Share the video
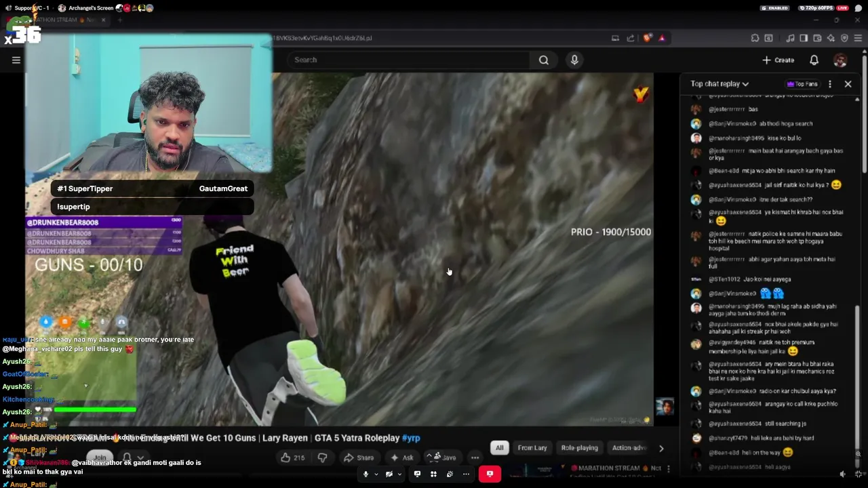Image resolution: width=868 pixels, height=488 pixels. pos(358,457)
